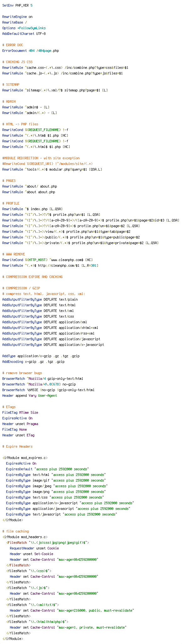Click the 'max-age=1, private, must-revalidate' header line
This screenshot has width=182, height=644.
pos(68,628)
